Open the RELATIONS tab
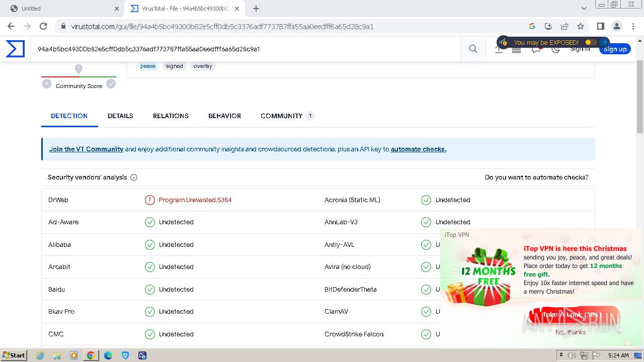 click(171, 116)
